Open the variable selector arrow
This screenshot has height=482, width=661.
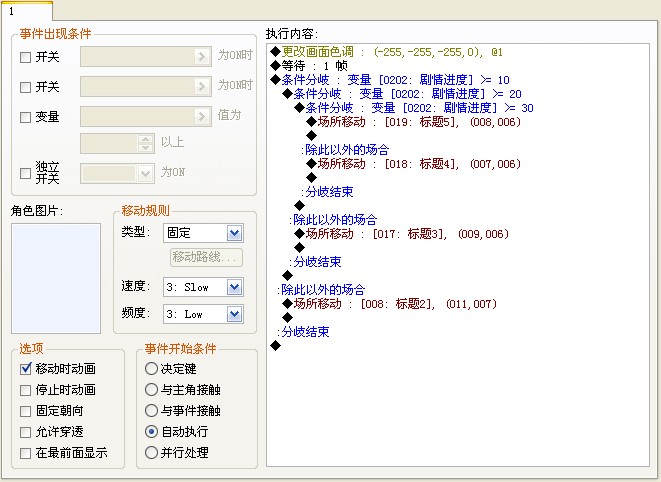coord(202,116)
